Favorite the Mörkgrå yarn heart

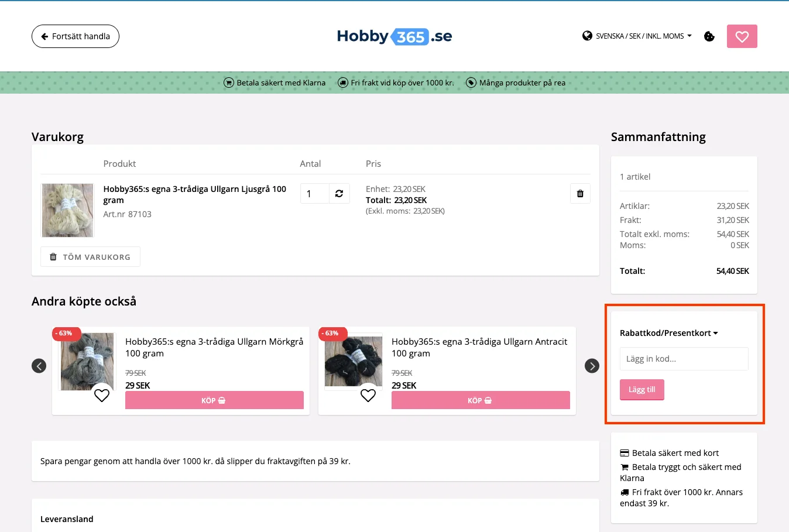[102, 396]
